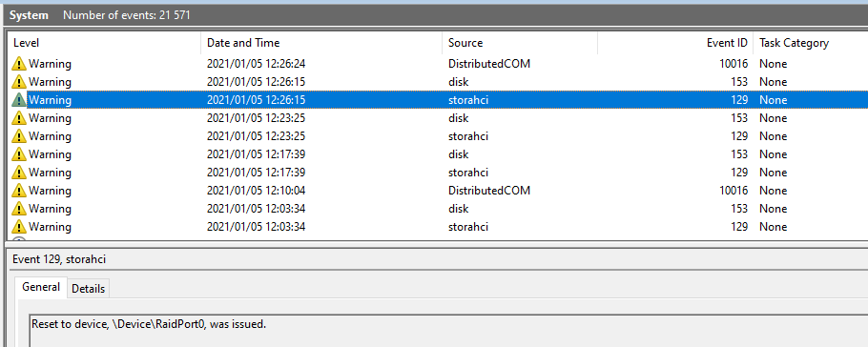Select storahci source at 12:03:34

point(468,227)
